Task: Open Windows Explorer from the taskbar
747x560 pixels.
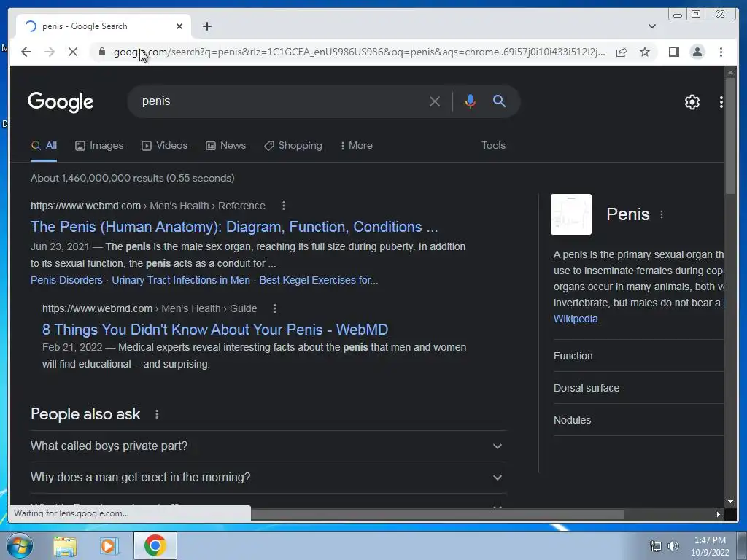Action: pyautogui.click(x=65, y=546)
